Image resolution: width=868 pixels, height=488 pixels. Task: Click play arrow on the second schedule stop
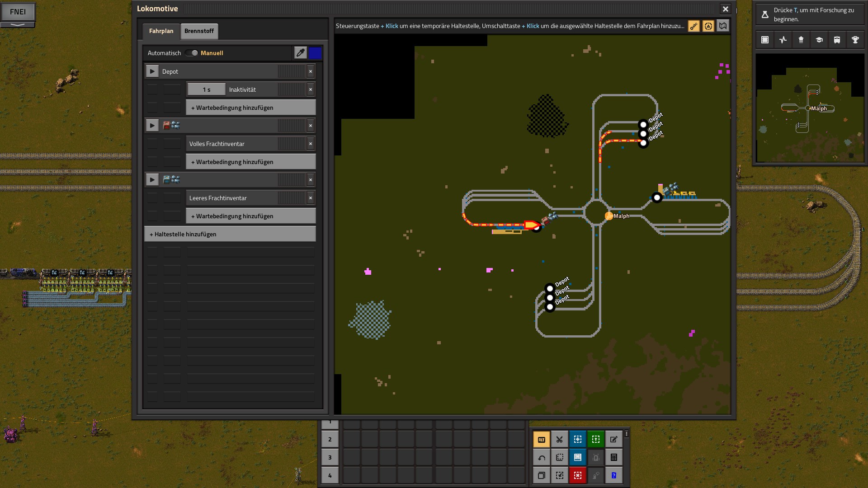pos(152,126)
